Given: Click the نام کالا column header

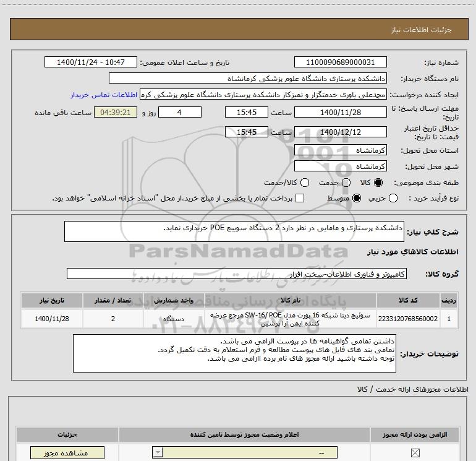Looking at the screenshot, I should click(290, 300).
